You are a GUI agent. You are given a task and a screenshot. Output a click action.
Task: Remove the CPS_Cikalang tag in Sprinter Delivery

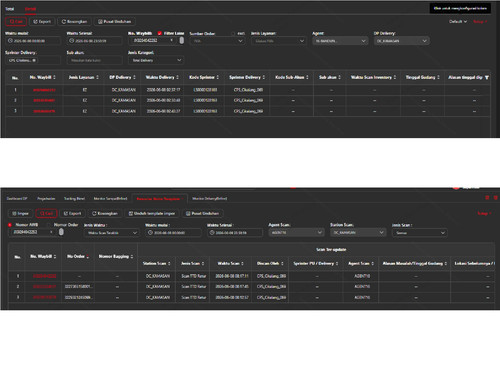point(34,60)
